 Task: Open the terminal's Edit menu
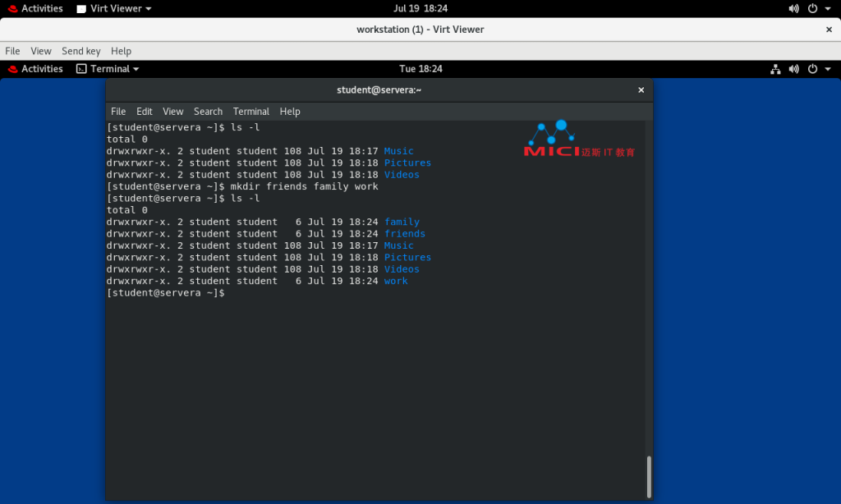point(145,112)
